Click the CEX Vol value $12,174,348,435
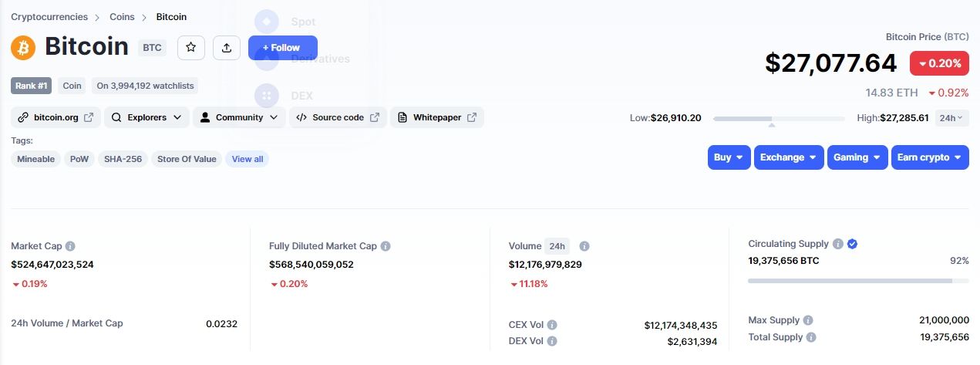Viewport: 980px width, 365px height. pyautogui.click(x=681, y=326)
